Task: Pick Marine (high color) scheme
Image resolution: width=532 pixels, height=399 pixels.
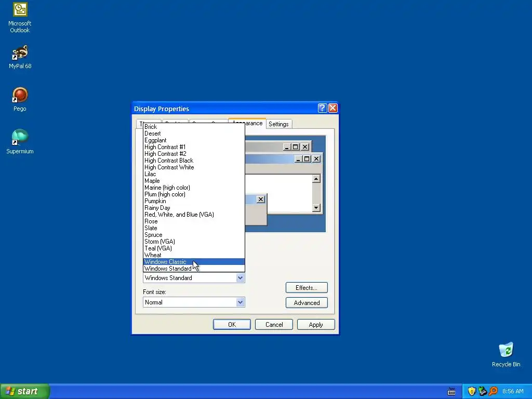Action: 194,188
